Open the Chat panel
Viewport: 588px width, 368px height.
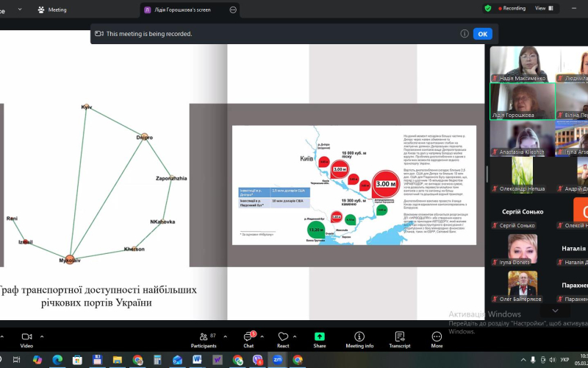coord(249,336)
